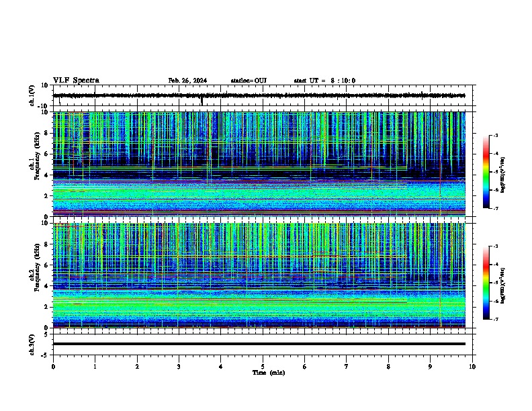
Task: Click the log(PSD) label beside ch.2 color bar
Action: 503,285
